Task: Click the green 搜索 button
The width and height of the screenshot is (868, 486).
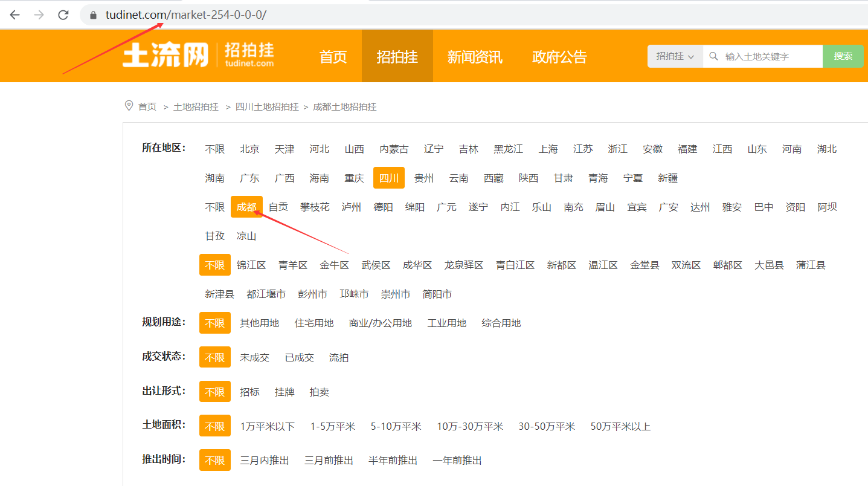Action: click(843, 56)
